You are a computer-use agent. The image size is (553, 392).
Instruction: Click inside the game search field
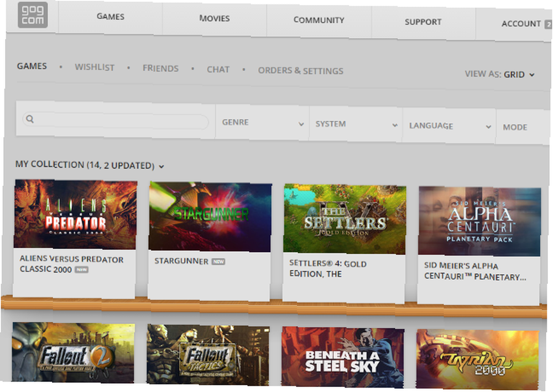coord(116,121)
